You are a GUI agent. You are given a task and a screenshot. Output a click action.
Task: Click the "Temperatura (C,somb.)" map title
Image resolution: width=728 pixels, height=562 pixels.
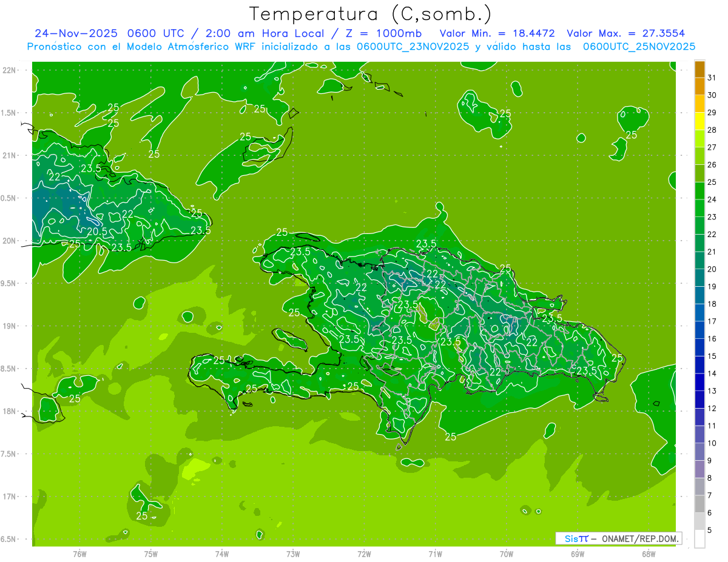pos(370,15)
